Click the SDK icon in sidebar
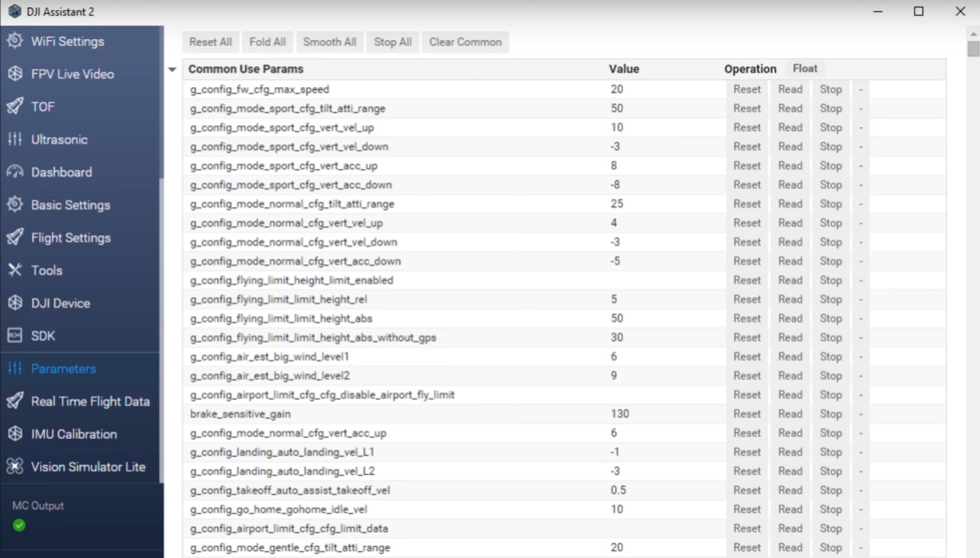 [x=15, y=335]
